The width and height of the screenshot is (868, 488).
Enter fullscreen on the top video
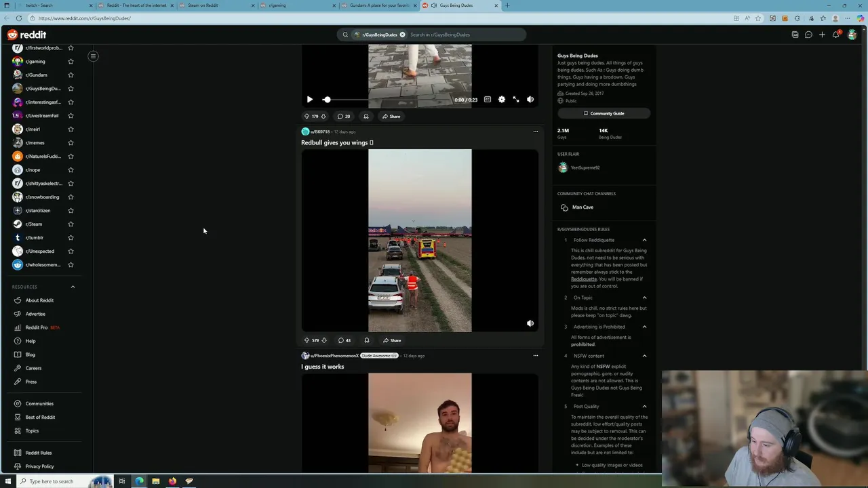[516, 100]
